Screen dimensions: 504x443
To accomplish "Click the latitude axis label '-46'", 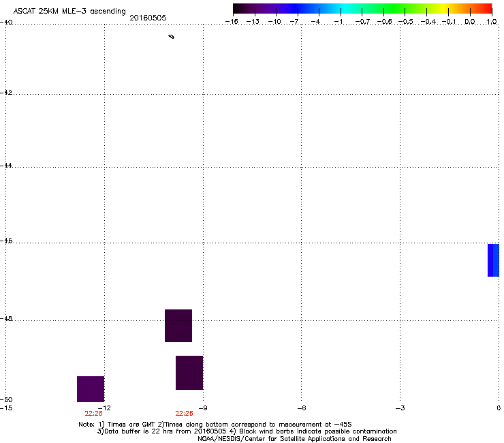I will [6, 241].
